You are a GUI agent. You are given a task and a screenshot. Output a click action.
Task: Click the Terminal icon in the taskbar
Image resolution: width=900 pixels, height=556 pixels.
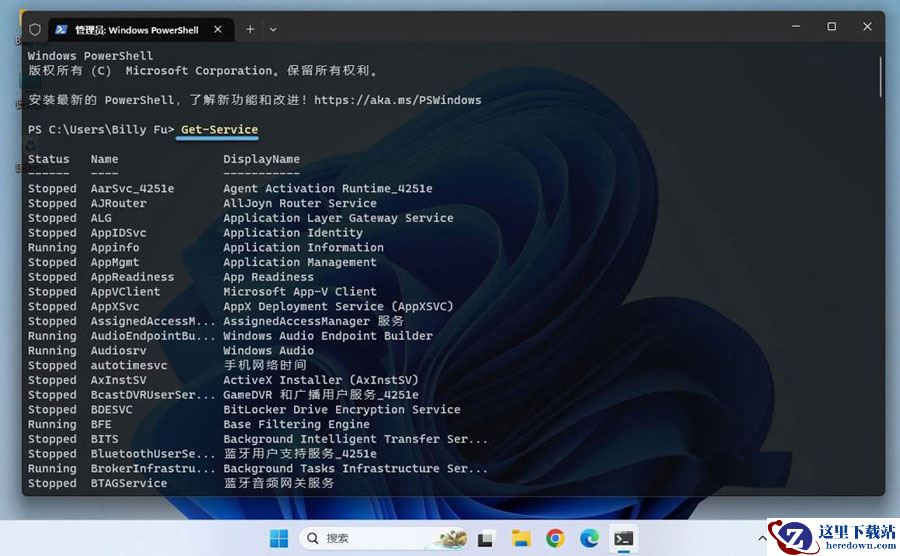(623, 539)
